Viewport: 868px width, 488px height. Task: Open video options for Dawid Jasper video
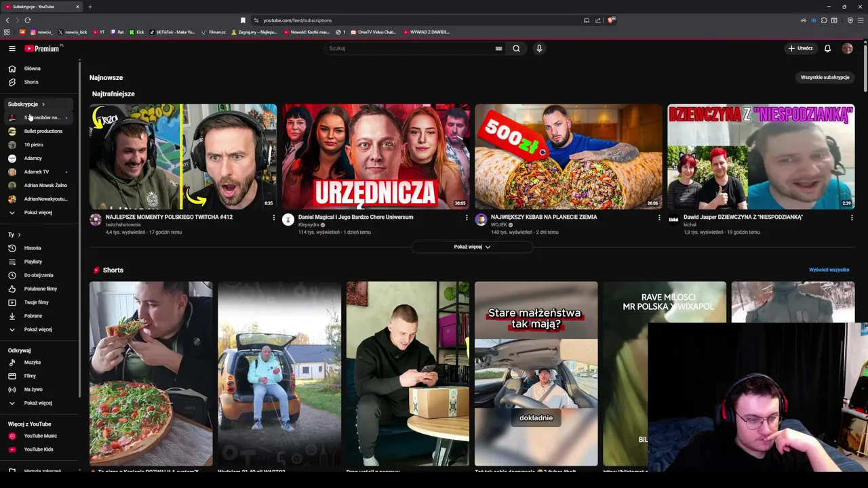click(852, 218)
